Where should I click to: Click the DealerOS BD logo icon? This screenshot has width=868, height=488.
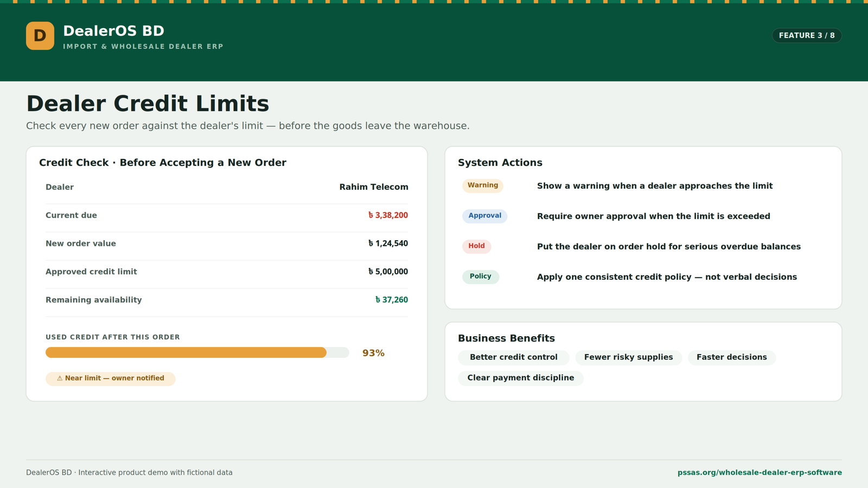(x=40, y=36)
